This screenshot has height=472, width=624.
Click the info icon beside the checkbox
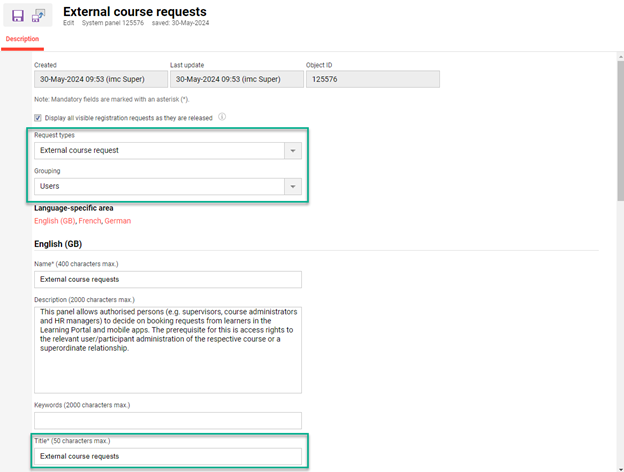tap(222, 117)
